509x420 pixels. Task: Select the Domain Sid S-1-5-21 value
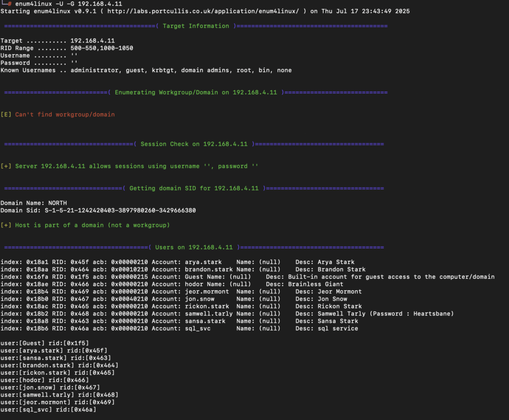(120, 211)
